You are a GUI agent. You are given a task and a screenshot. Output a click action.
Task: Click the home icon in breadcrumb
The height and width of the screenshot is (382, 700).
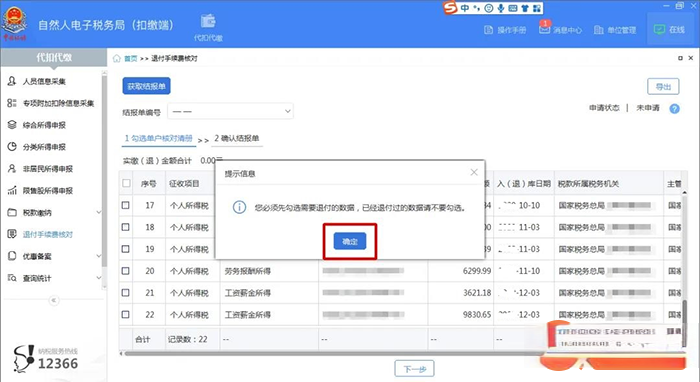coord(117,58)
